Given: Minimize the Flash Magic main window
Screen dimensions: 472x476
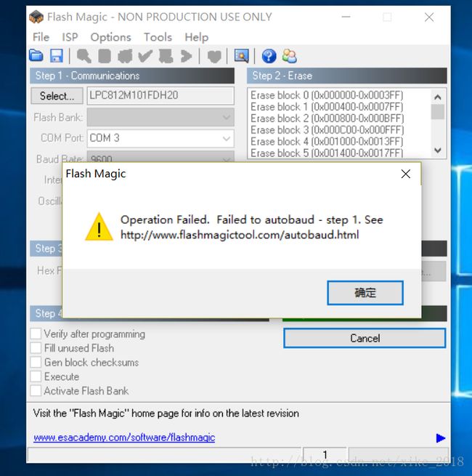Looking at the screenshot, I should 346,17.
